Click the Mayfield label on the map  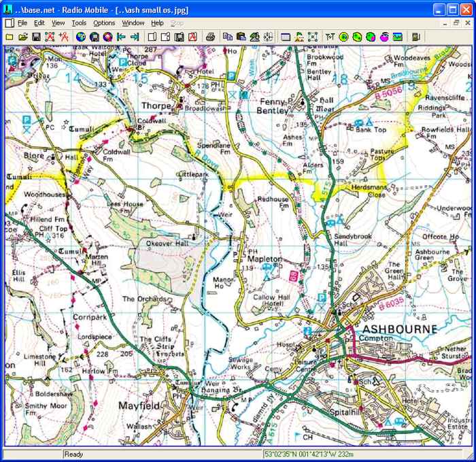(x=139, y=406)
